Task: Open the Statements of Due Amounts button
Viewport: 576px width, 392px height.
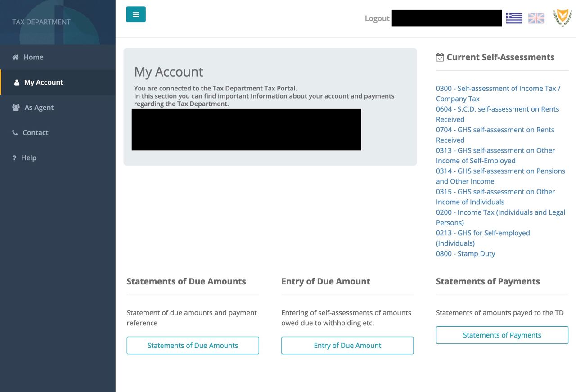Action: point(193,346)
